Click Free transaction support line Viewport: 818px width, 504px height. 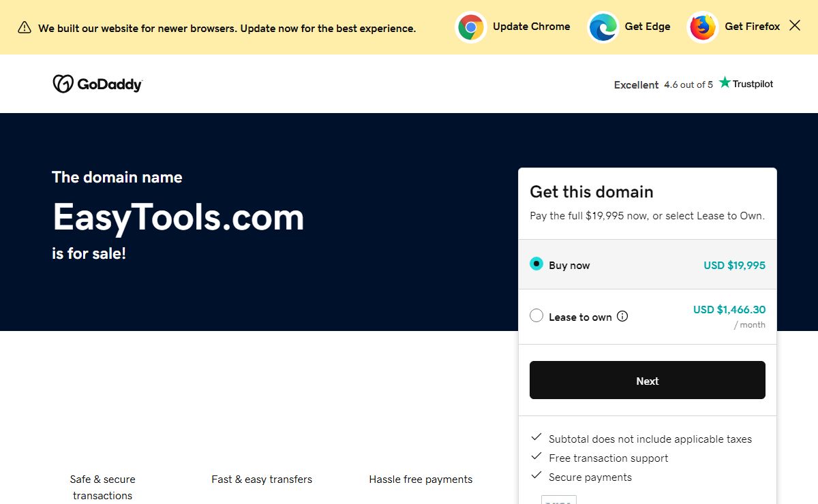(x=608, y=458)
